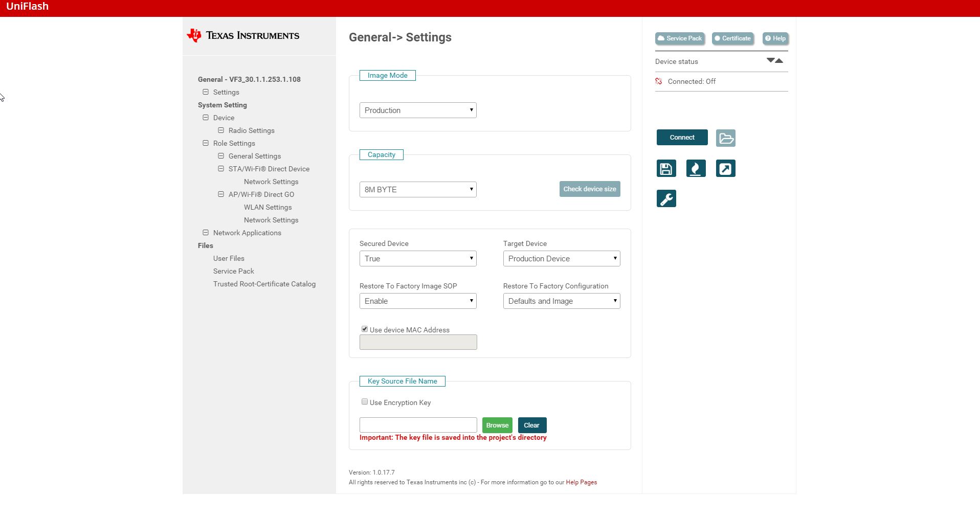Viewport: 980px width, 516px height.
Task: Click the Key Source File Name legend
Action: point(403,381)
